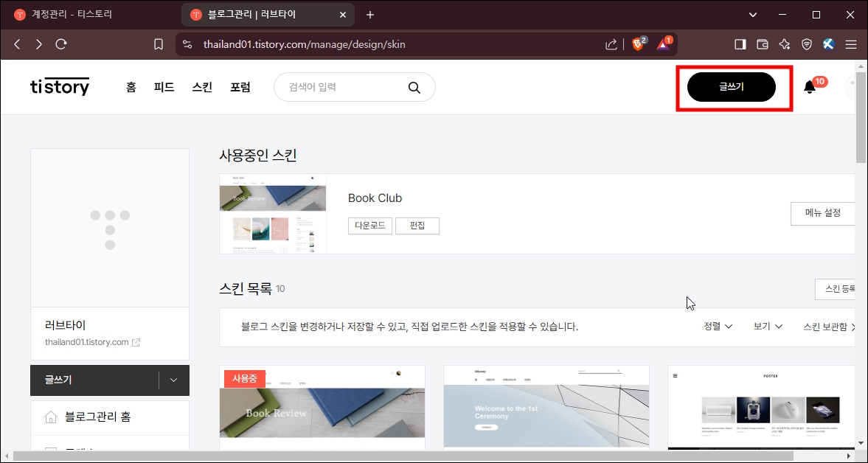Toggle the browser sidebar panel icon
The image size is (868, 463).
tap(739, 43)
